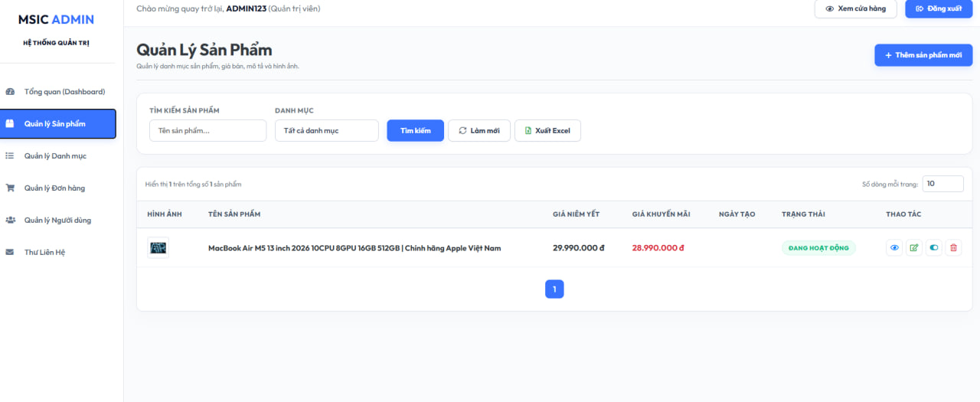View the MacBook Air M5 product details eye icon
Viewport: 980px width, 402px height.
pyautogui.click(x=894, y=247)
